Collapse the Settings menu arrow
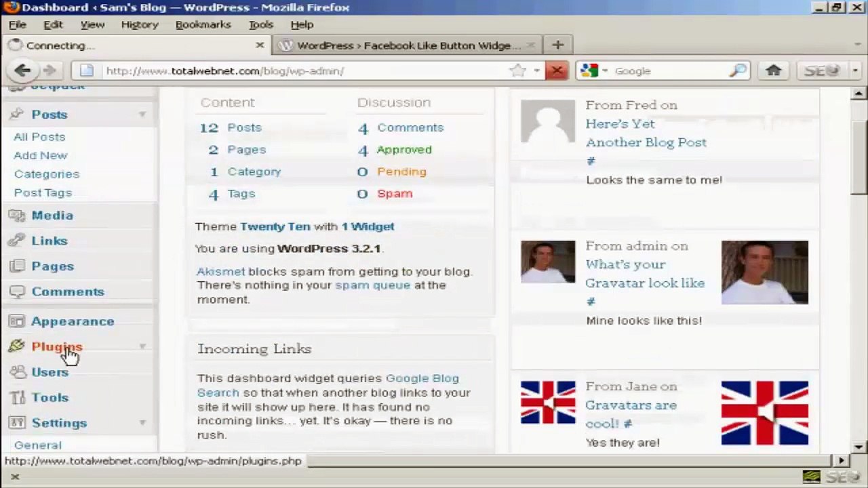Image resolution: width=868 pixels, height=488 pixels. [142, 423]
